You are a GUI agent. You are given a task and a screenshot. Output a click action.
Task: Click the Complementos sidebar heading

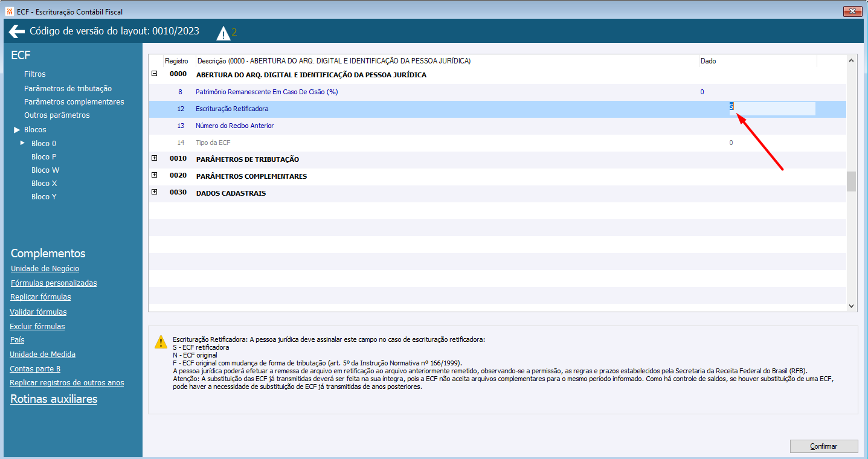click(48, 254)
